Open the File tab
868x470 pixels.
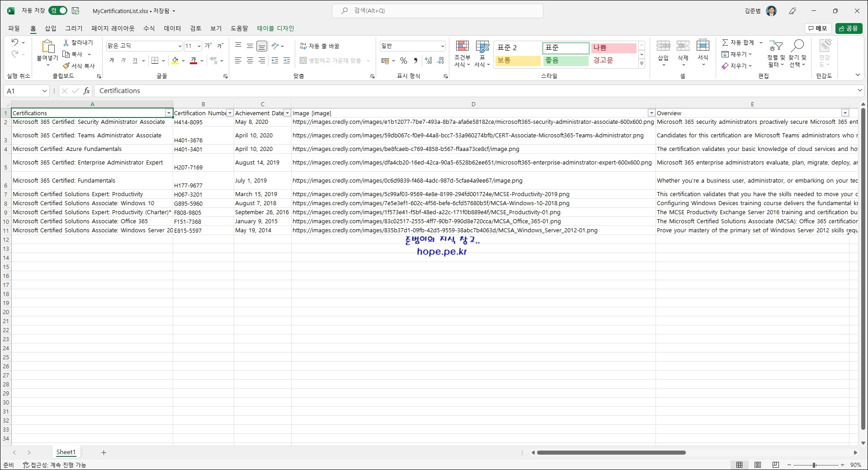(14, 28)
